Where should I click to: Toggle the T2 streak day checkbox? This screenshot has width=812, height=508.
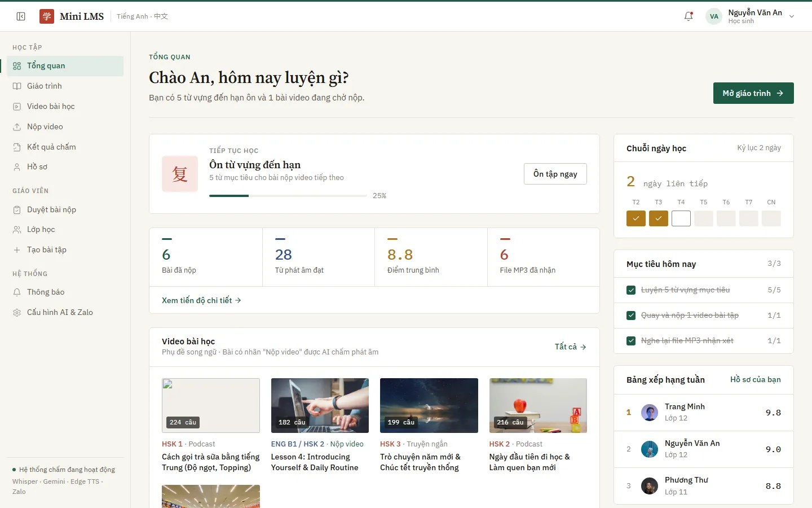coord(636,218)
